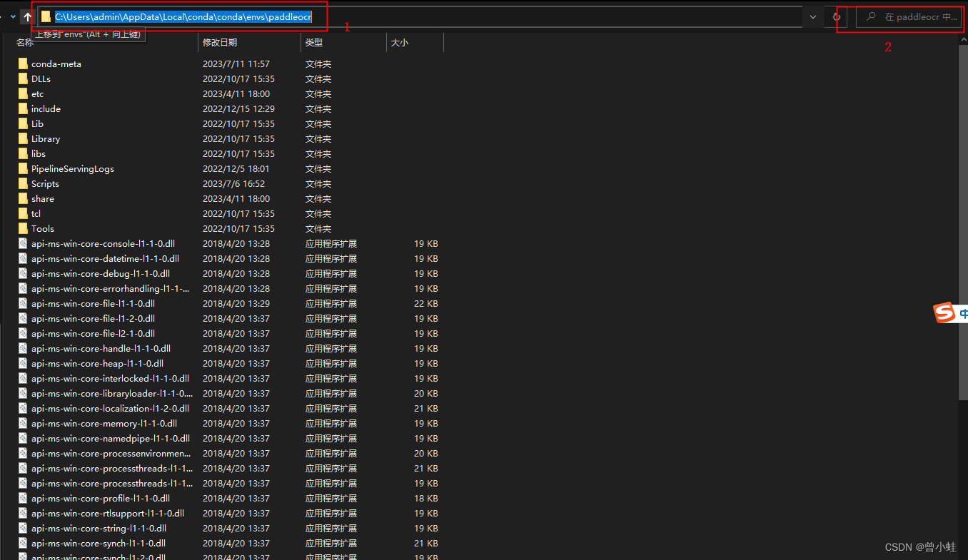This screenshot has width=968, height=560.
Task: Click the search magnifier icon
Action: click(871, 16)
